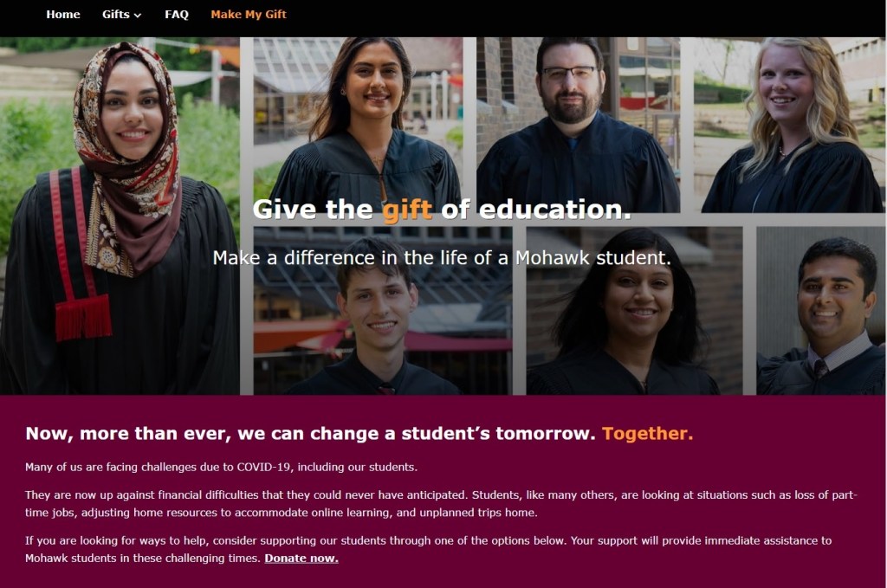Click the blonde woman's graduate photo

point(788,125)
